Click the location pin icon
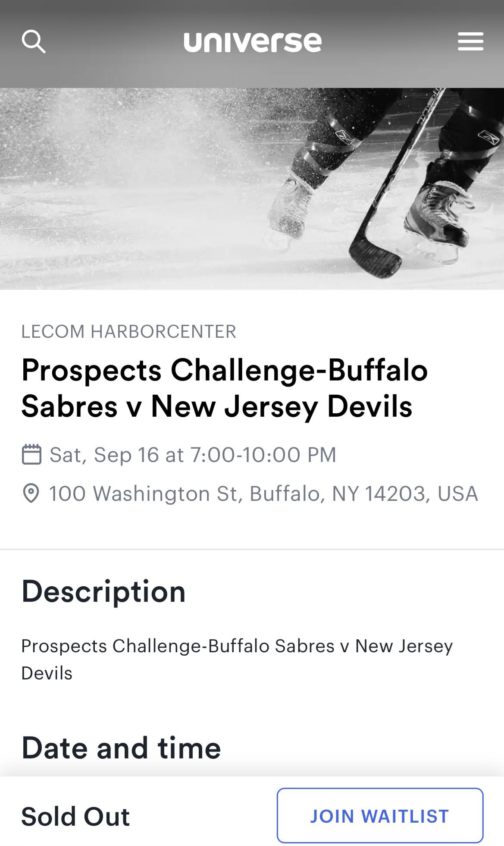This screenshot has height=846, width=504. tap(31, 494)
